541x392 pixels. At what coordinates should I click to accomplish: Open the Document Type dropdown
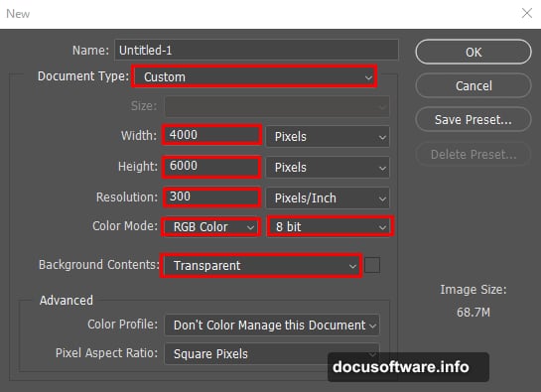tap(255, 76)
